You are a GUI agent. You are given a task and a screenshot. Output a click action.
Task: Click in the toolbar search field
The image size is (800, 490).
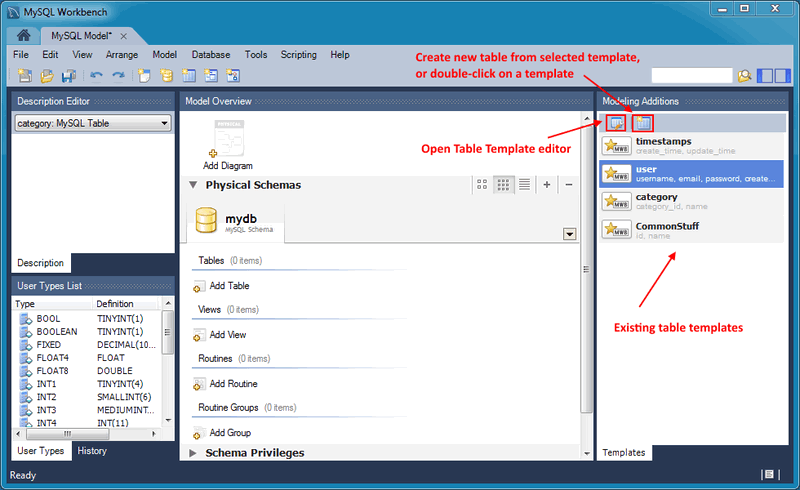click(692, 76)
